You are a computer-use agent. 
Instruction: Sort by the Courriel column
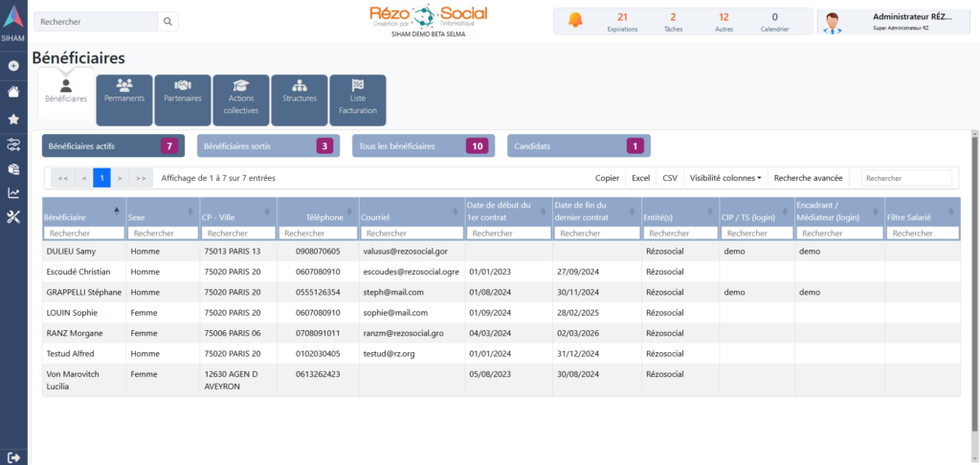pyautogui.click(x=412, y=211)
